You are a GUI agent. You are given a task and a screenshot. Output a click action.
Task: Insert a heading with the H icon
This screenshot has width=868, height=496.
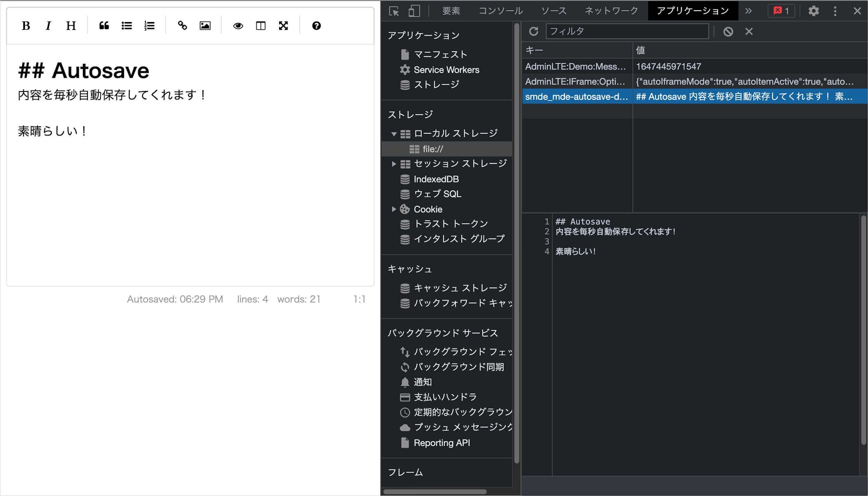[71, 26]
